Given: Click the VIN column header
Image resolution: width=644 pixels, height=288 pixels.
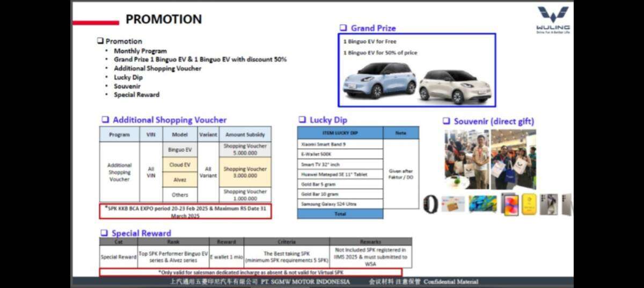Looking at the screenshot, I should [151, 134].
